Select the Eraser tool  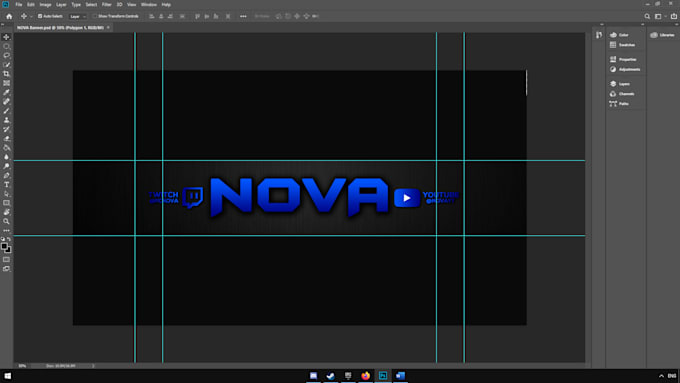coord(6,138)
